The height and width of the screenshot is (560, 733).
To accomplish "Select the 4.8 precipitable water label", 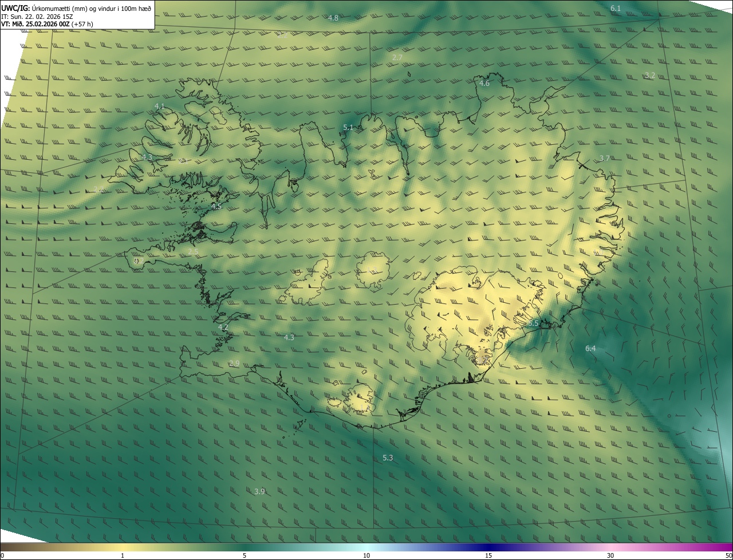I will coord(333,18).
